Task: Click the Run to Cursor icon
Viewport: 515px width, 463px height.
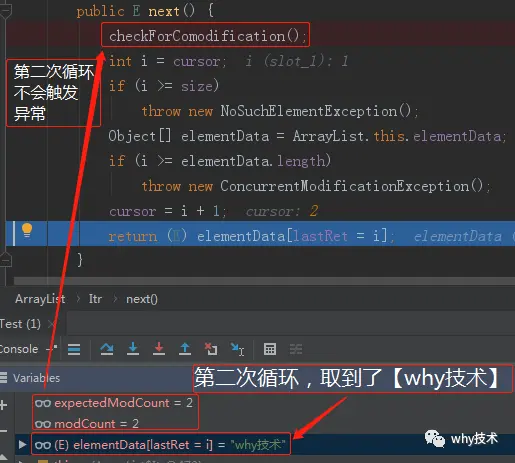Action: point(237,349)
